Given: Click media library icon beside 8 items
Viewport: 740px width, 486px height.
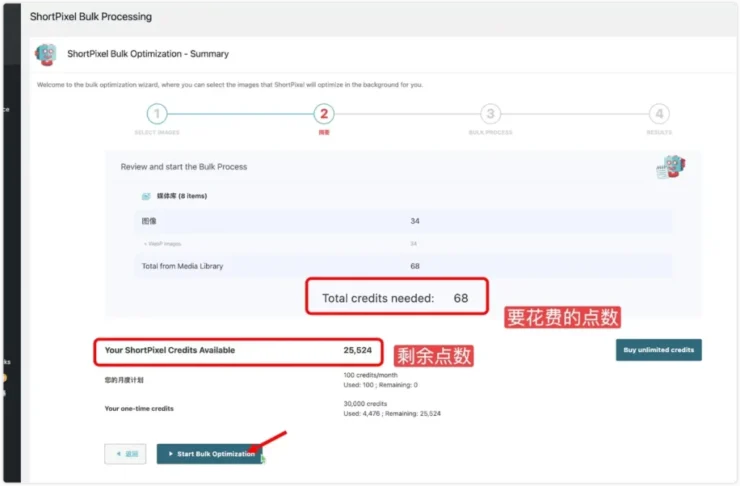Looking at the screenshot, I should point(146,196).
